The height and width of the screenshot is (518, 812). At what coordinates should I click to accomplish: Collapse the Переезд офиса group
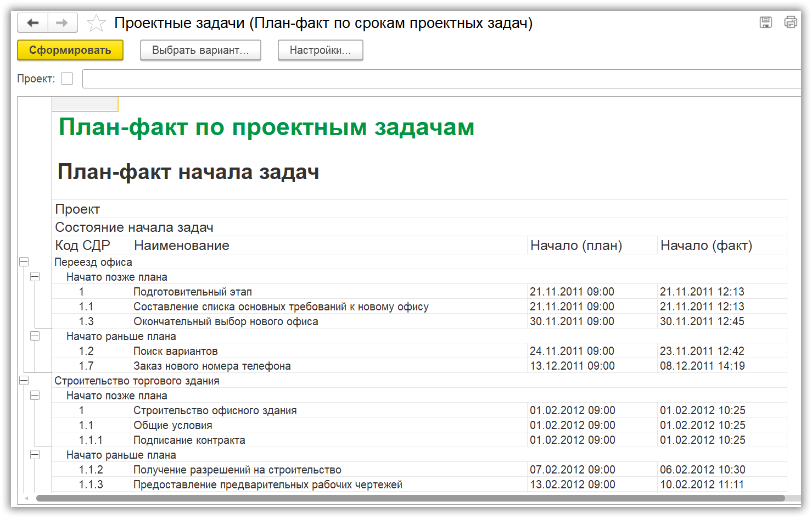click(x=24, y=262)
